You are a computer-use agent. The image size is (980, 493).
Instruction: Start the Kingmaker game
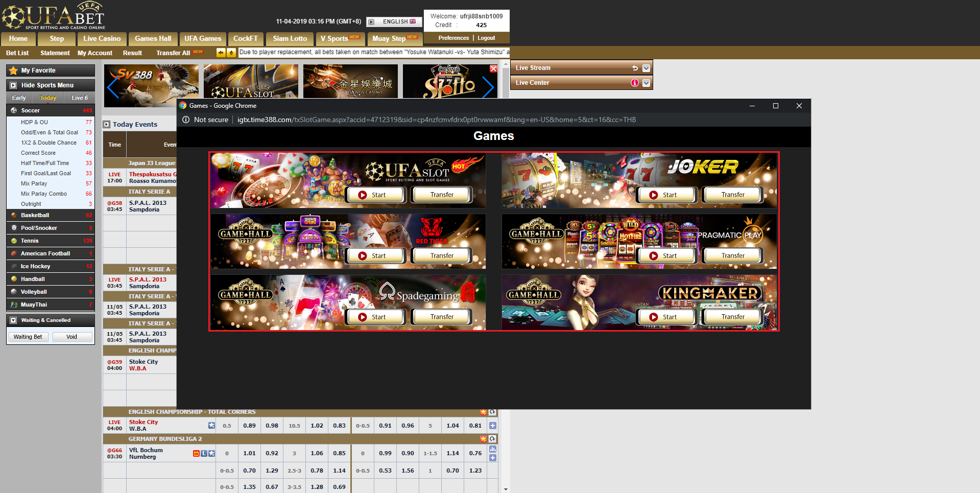pyautogui.click(x=666, y=317)
